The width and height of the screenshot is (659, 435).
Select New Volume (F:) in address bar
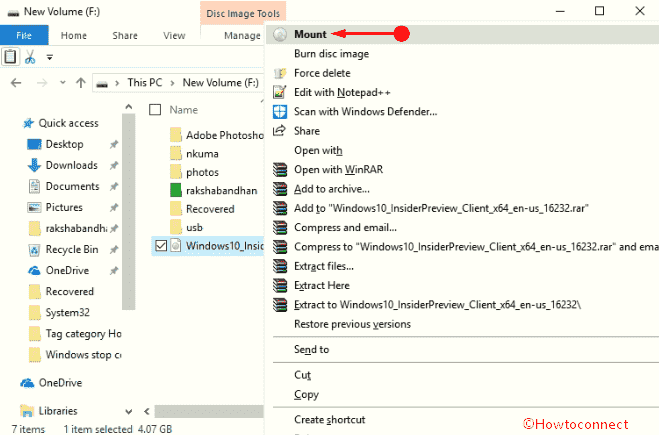tap(220, 83)
